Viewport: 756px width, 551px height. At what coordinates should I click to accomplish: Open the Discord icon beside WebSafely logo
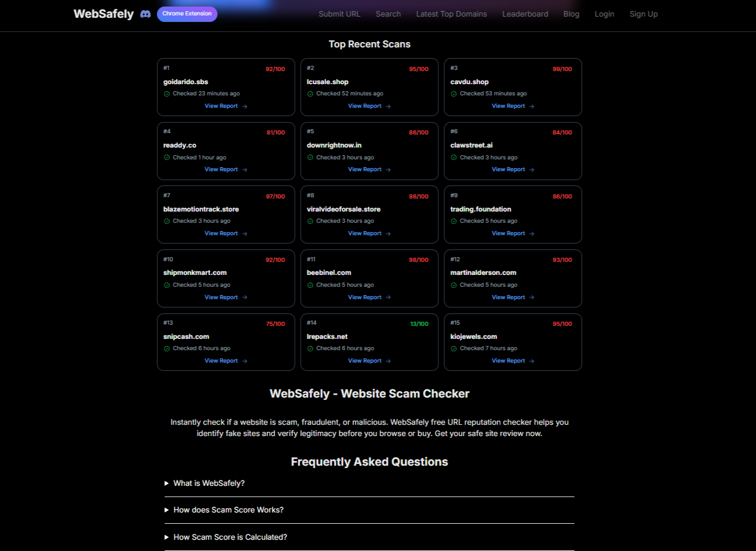click(145, 14)
